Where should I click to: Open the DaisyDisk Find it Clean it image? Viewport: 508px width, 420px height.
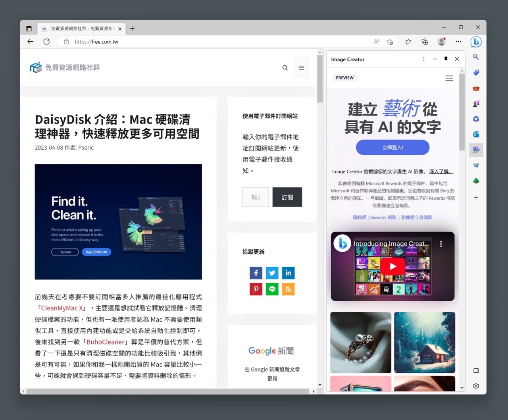coord(118,222)
